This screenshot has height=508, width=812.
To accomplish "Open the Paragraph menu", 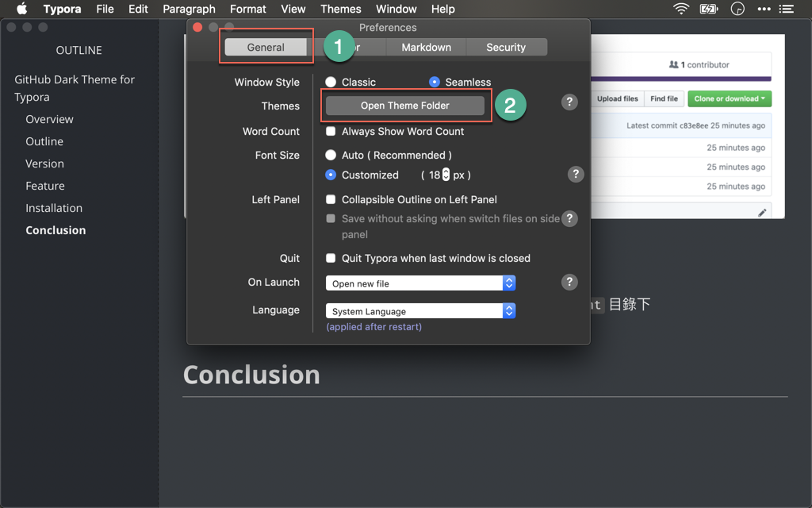I will pos(189,9).
